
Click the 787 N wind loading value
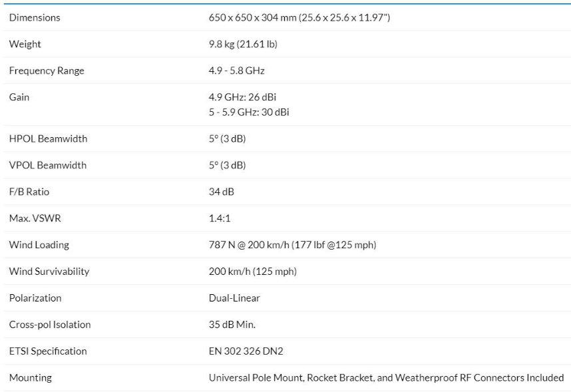click(292, 245)
